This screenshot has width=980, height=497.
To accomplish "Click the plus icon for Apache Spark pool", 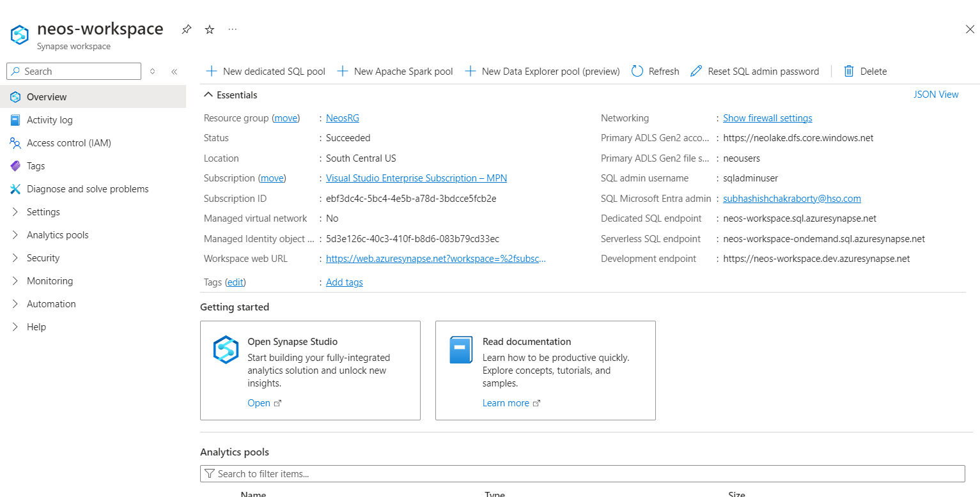I will (x=343, y=72).
